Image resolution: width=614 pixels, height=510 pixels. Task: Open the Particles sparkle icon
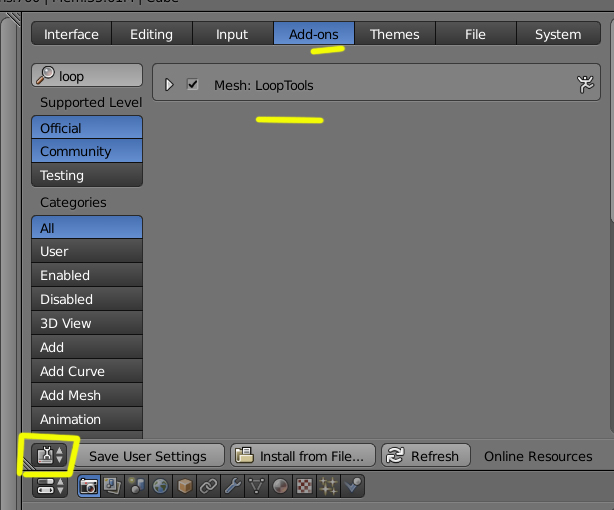tap(329, 486)
